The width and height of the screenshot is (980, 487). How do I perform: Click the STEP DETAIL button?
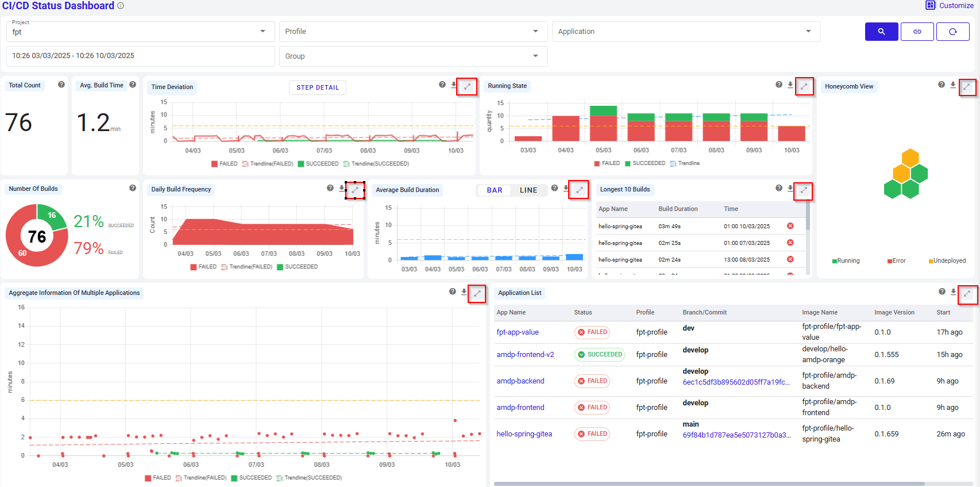click(318, 87)
